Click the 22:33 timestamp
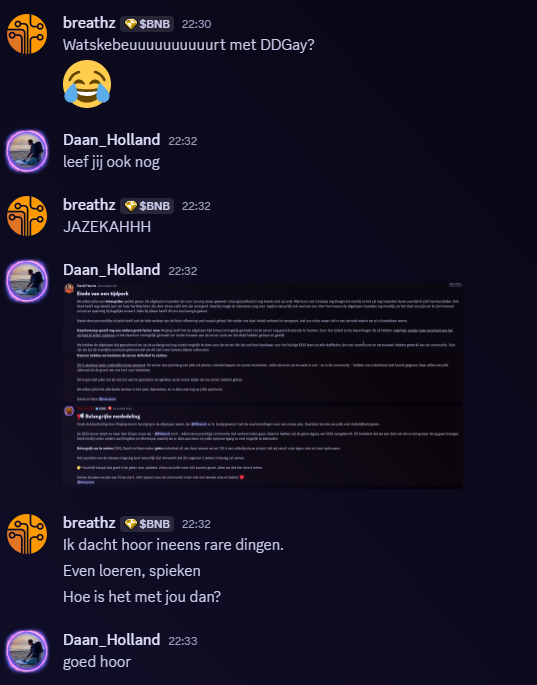 pyautogui.click(x=183, y=641)
